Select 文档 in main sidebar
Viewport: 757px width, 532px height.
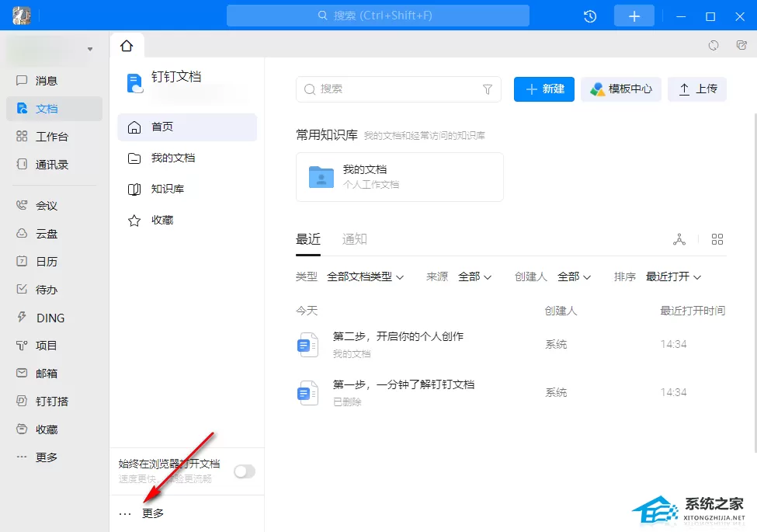[54, 109]
